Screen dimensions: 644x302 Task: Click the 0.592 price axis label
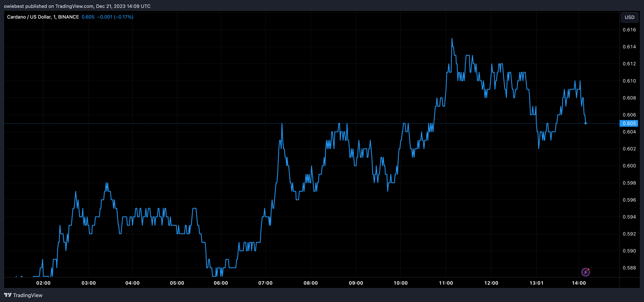[629, 234]
